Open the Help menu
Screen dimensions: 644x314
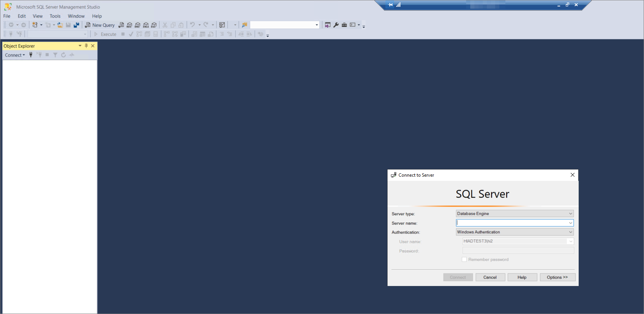click(97, 16)
